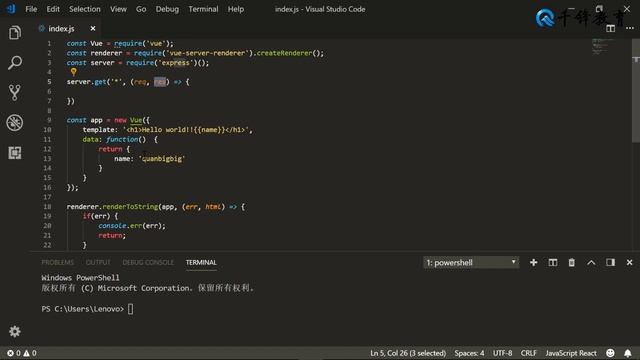The height and width of the screenshot is (360, 640).
Task: Click the feedback smiley icon
Action: tap(610, 353)
